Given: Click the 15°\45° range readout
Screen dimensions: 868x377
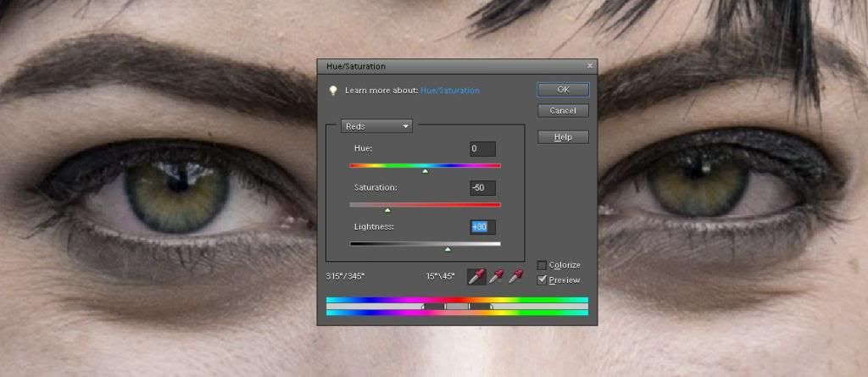Looking at the screenshot, I should click(x=440, y=276).
